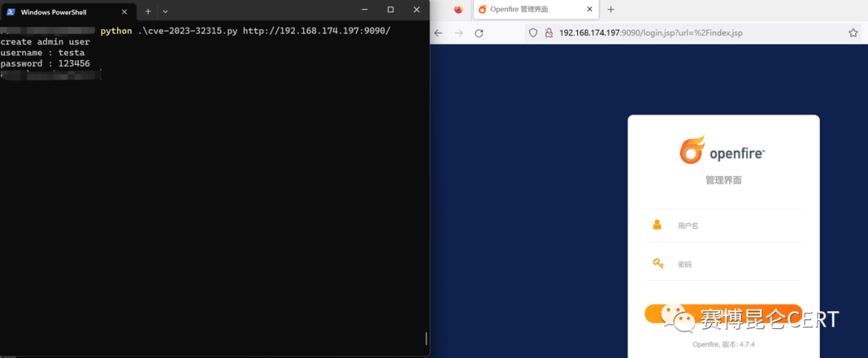This screenshot has height=358, width=868.
Task: Click the Firefox icon in browser tab strip
Action: 458,10
